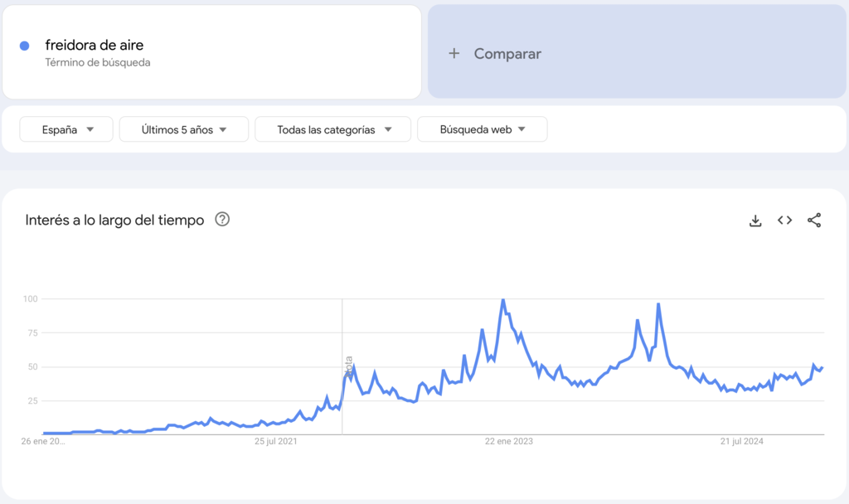Share the interest over time chart
849x504 pixels.
tap(814, 220)
